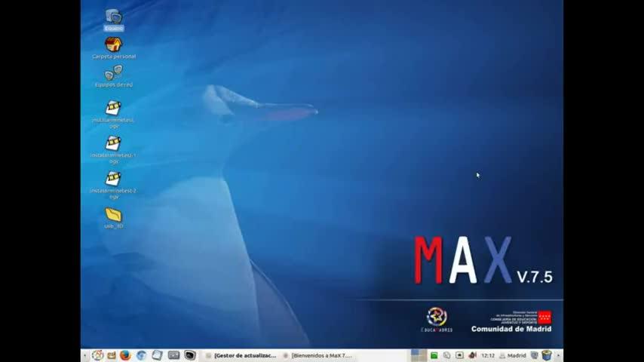The height and width of the screenshot is (362, 644).
Task: Click the screen recorder tray icon
Action: point(459,356)
